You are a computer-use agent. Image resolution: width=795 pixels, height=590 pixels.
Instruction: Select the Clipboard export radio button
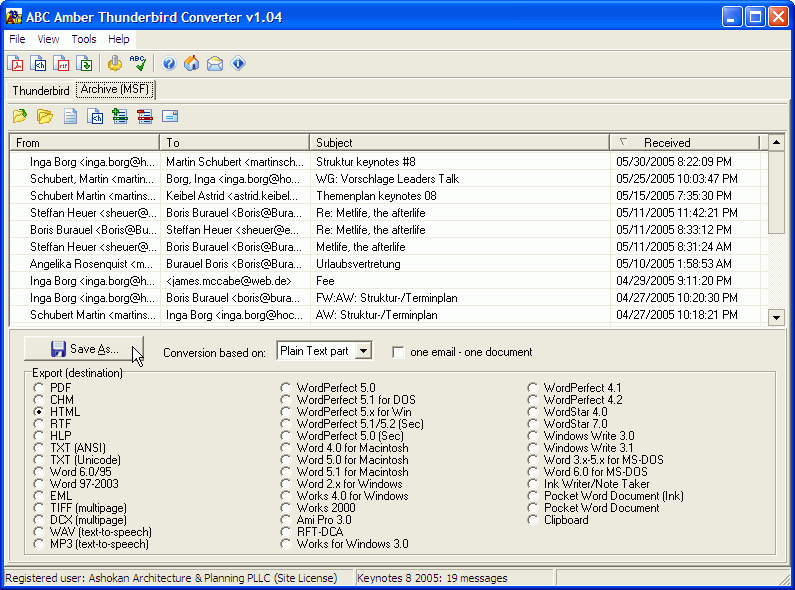coord(532,520)
